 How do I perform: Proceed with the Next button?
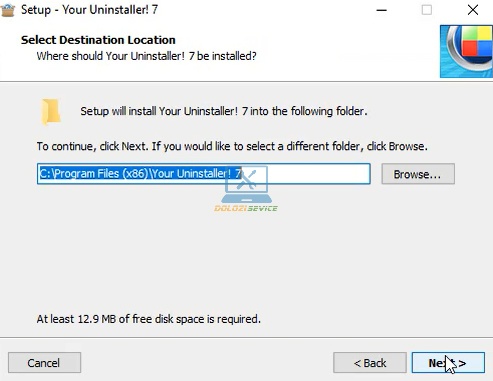pyautogui.click(x=448, y=363)
